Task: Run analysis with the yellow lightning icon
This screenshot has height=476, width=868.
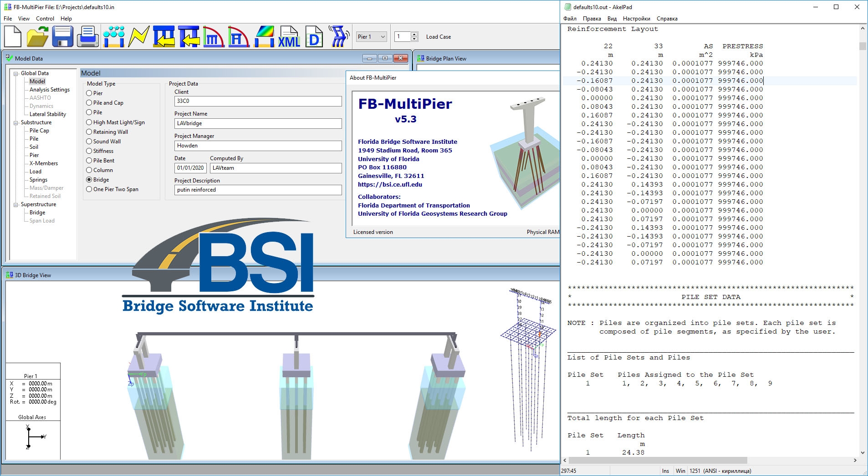Action: pyautogui.click(x=138, y=36)
